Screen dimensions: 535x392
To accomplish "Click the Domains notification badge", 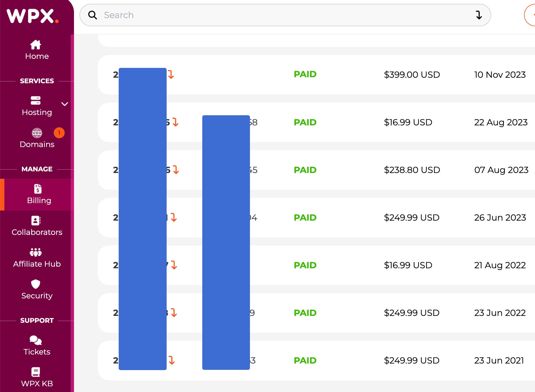I will pyautogui.click(x=59, y=133).
